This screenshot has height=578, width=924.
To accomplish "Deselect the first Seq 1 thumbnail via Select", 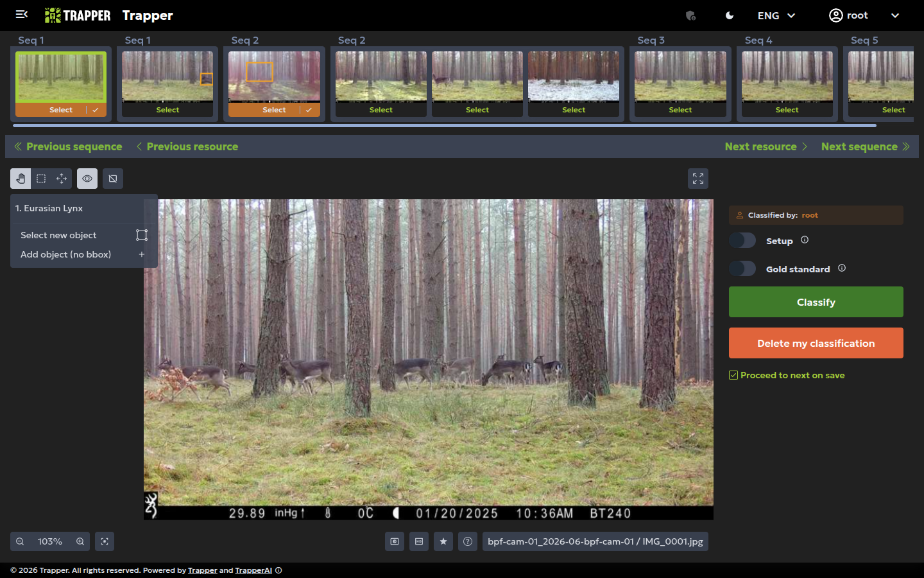I will [61, 110].
